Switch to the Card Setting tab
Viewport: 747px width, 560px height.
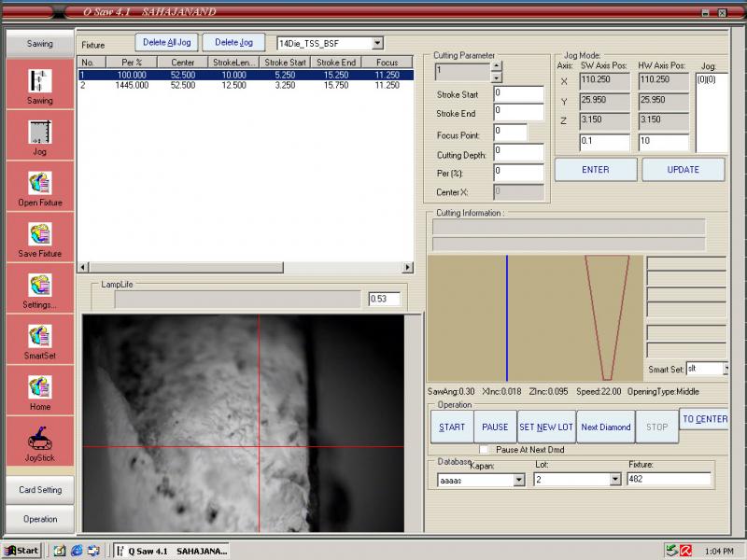click(39, 490)
